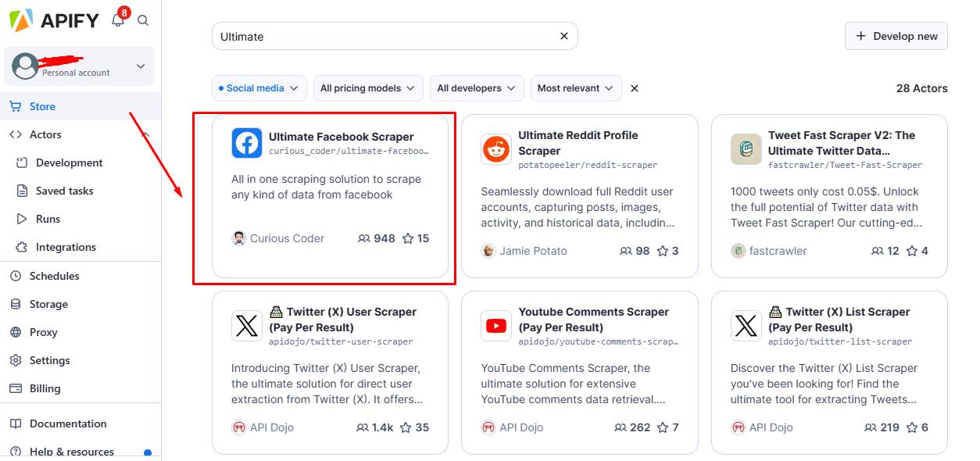Focus the search field containing Ultimate

coord(395,36)
